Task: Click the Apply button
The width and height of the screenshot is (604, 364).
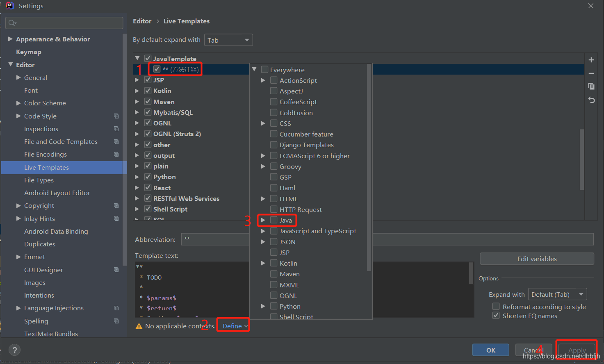Action: [x=577, y=350]
